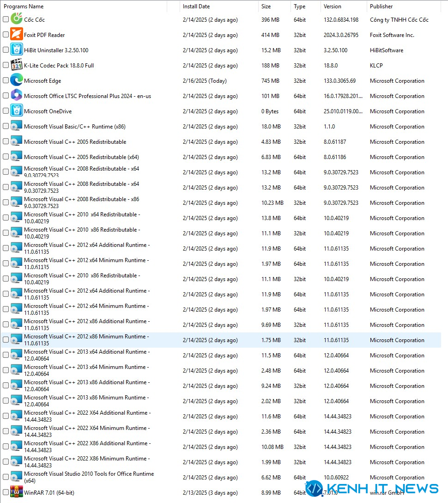
Task: Click the WinRAR 7.01 icon
Action: 16,492
